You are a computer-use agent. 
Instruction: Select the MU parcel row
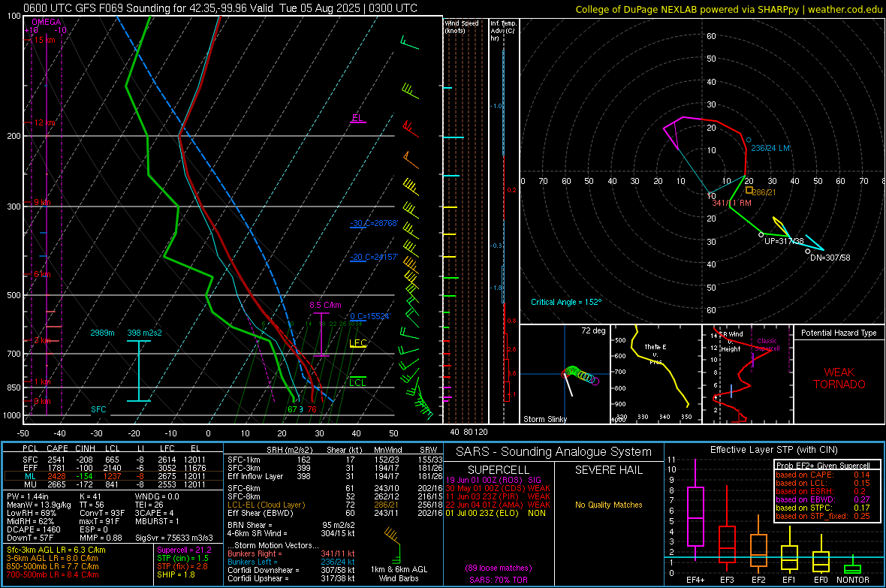(x=113, y=484)
